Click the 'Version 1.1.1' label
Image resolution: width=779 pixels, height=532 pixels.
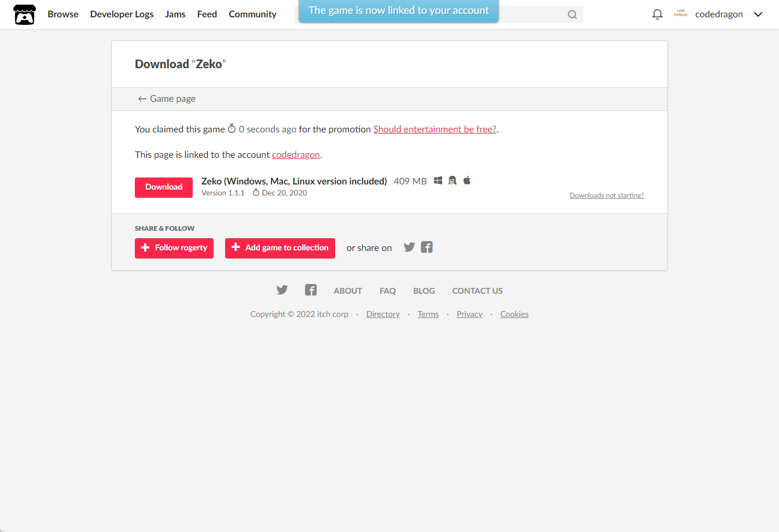tap(223, 193)
